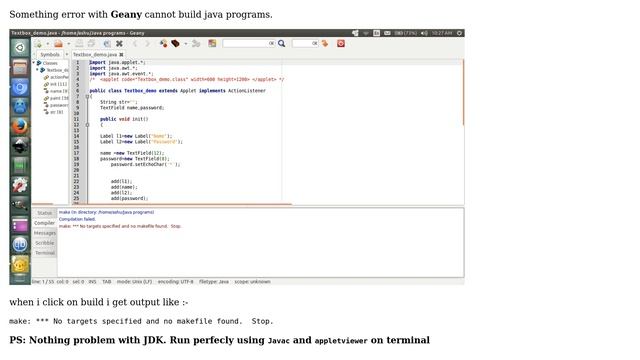640x360 pixels.
Task: Click the Compile toolbar icon
Action: point(163,44)
